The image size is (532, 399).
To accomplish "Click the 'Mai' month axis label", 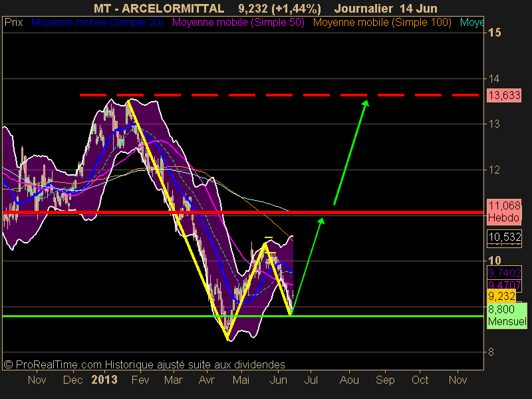I will coord(241,380).
